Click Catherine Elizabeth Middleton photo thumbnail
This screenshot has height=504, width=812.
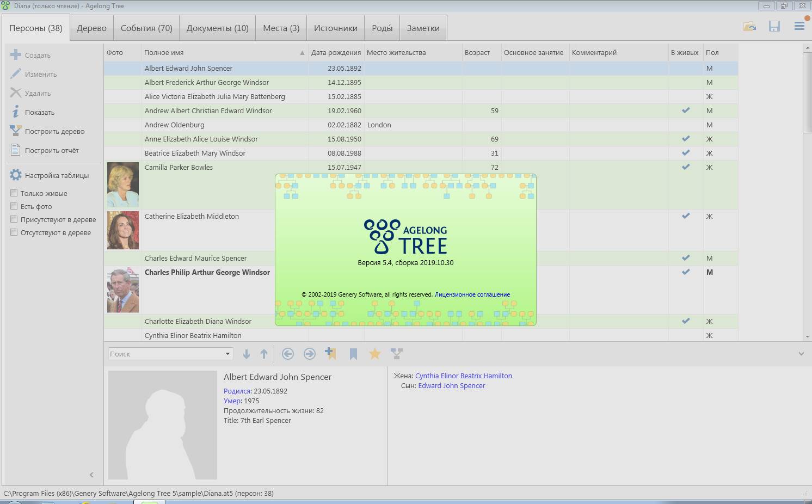coord(123,230)
